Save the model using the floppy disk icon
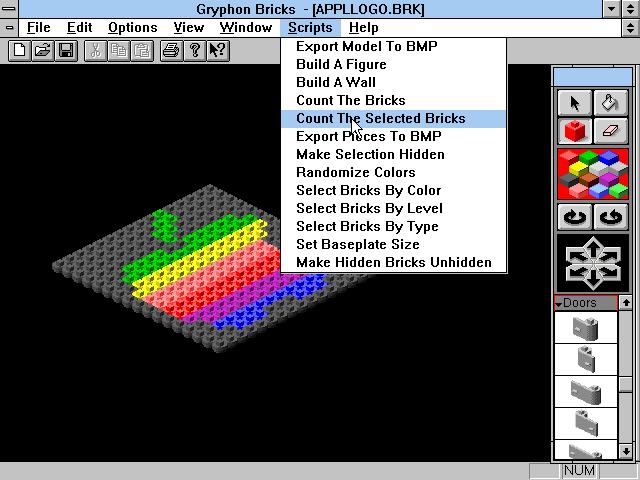Screen dimensions: 640x480 point(66,51)
